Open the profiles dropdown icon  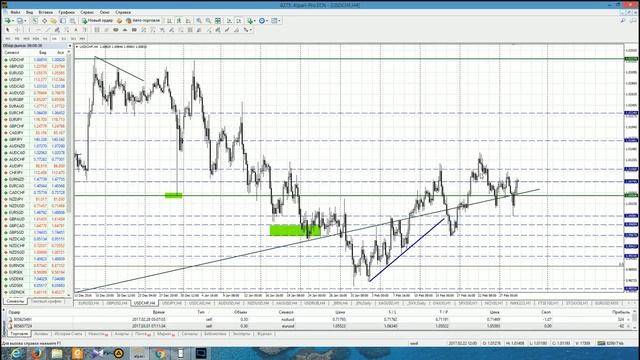(x=21, y=20)
